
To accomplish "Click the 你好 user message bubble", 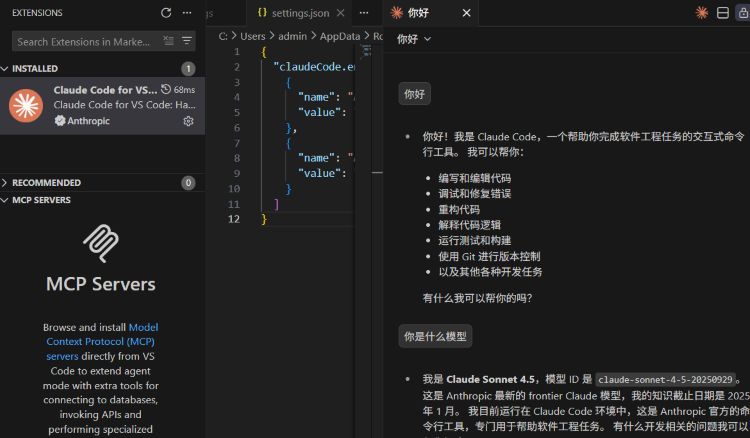I will (x=414, y=94).
